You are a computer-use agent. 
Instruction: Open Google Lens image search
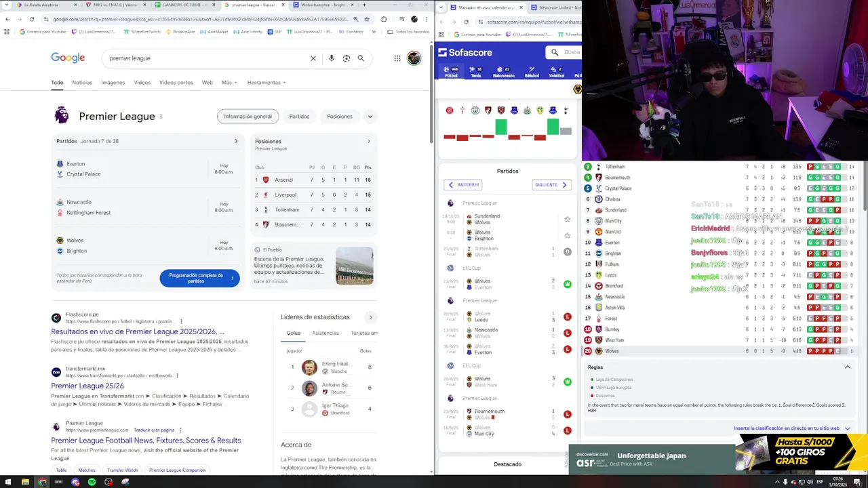pos(347,58)
